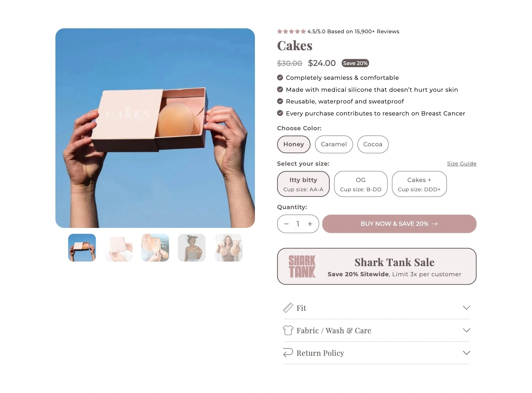
Task: Click the five-star rating icons
Action: click(x=291, y=31)
